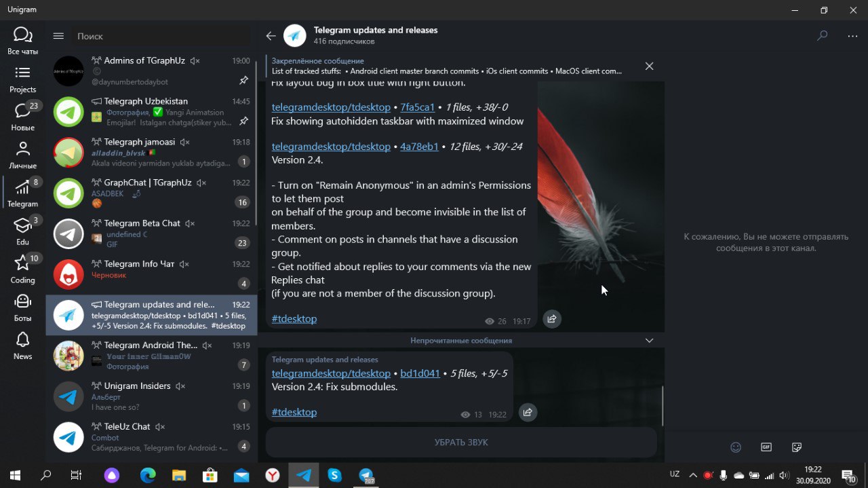Open the Coding folder
868x488 pixels.
click(x=22, y=269)
